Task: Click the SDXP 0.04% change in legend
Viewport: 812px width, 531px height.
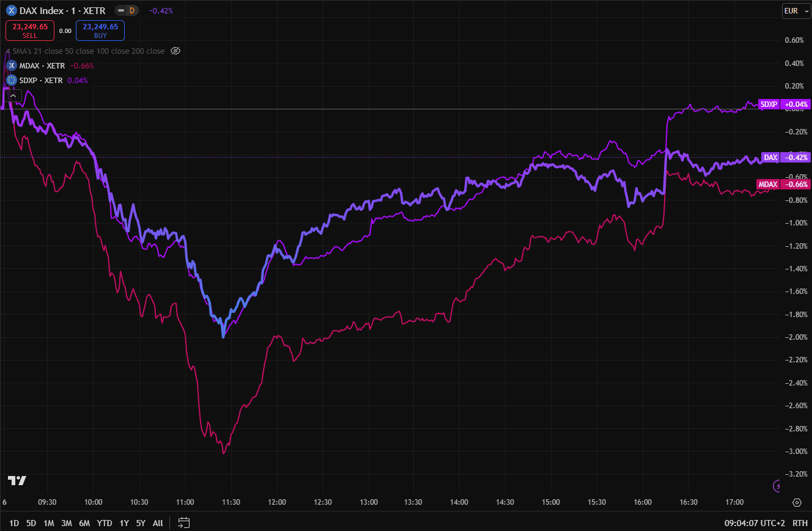Action: 78,80
